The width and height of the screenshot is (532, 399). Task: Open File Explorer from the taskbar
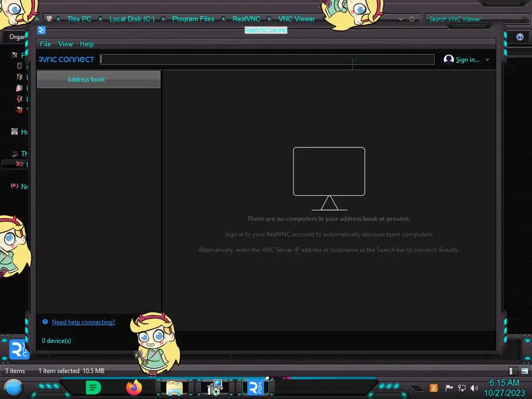175,388
